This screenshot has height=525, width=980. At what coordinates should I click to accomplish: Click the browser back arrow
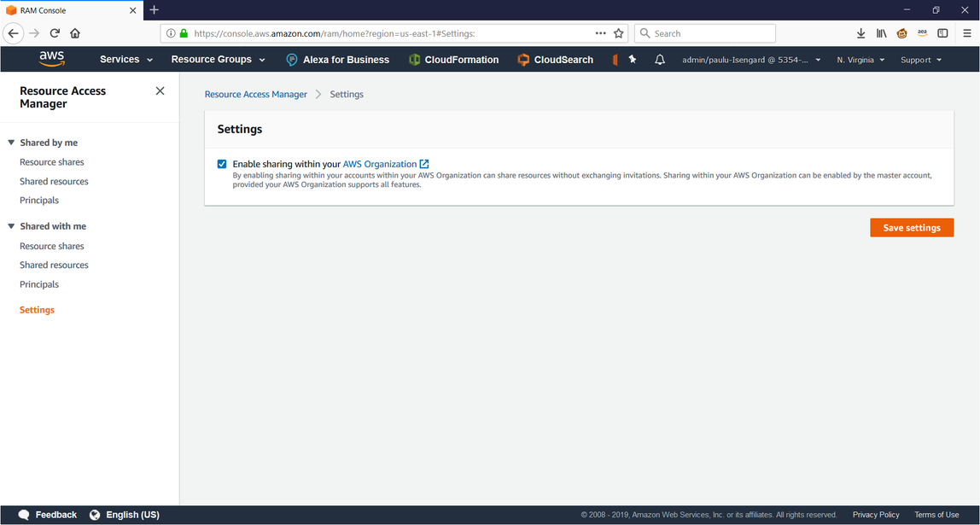[13, 34]
